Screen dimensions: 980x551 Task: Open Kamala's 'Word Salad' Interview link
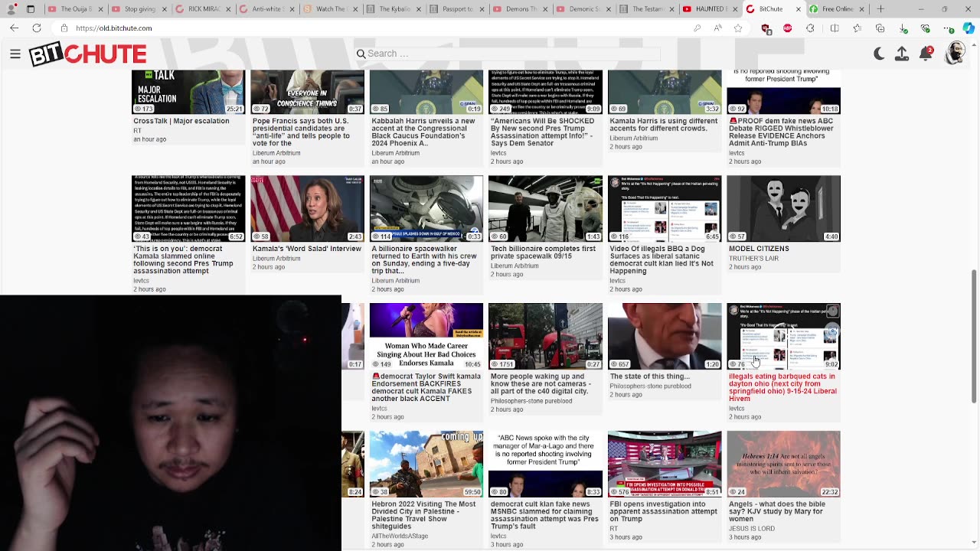[307, 249]
